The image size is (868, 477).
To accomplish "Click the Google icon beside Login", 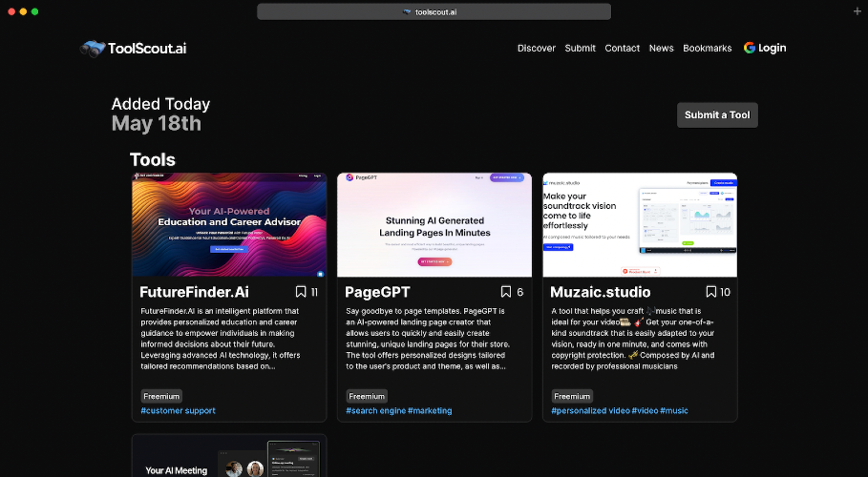I will [x=750, y=48].
